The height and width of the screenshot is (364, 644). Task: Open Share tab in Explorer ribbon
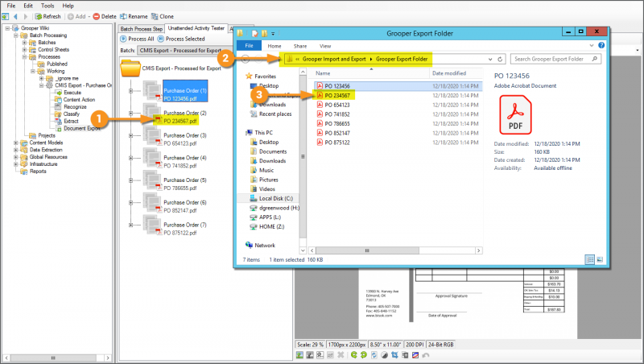point(300,46)
